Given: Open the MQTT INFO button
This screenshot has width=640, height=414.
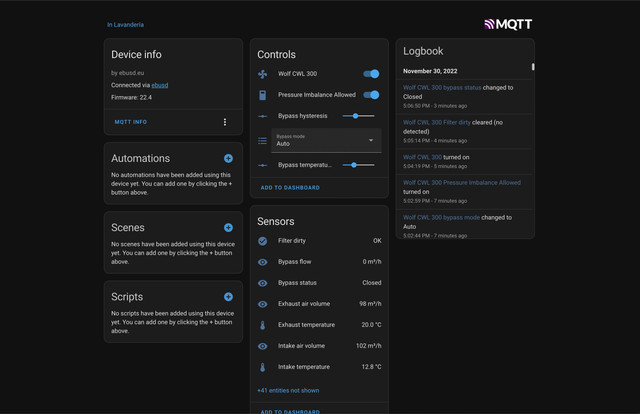Looking at the screenshot, I should click(131, 122).
